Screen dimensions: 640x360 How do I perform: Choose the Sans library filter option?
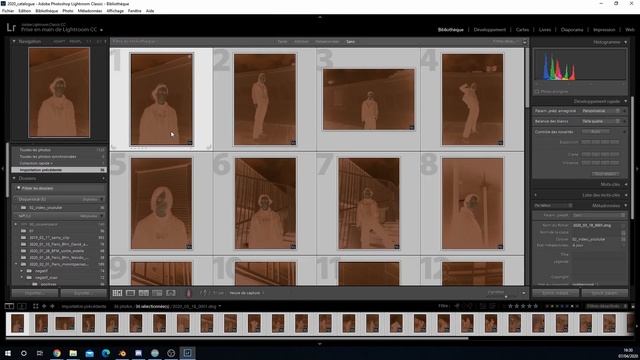350,42
